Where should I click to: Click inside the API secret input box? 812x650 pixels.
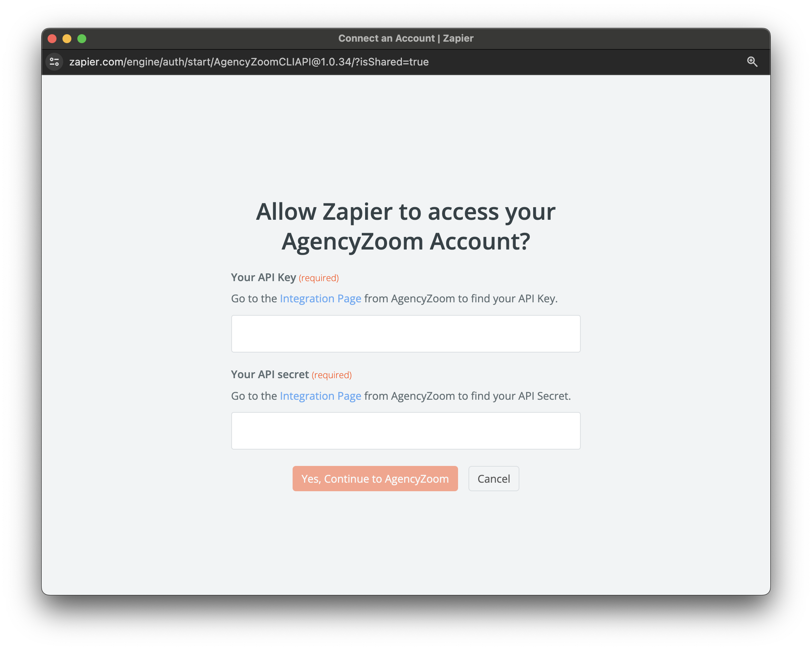point(406,431)
